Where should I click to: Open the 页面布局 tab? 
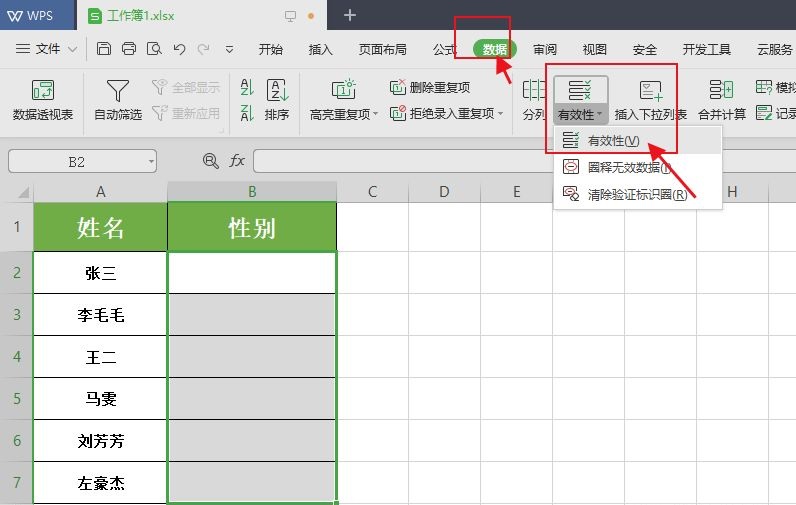pos(382,49)
